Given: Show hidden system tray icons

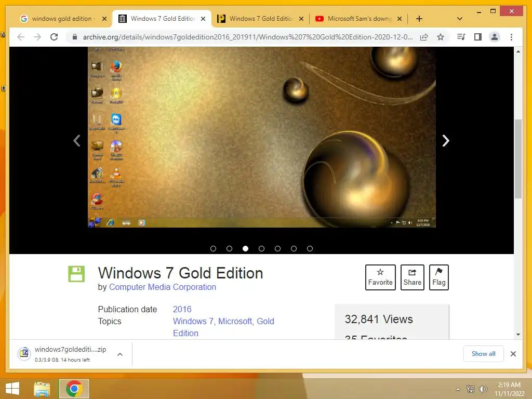Looking at the screenshot, I should point(458,389).
